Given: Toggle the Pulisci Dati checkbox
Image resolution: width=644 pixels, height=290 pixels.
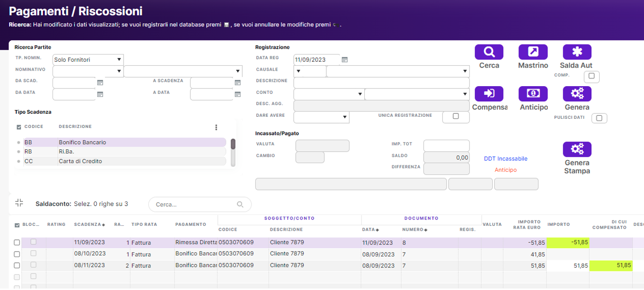Looking at the screenshot, I should coord(599,118).
